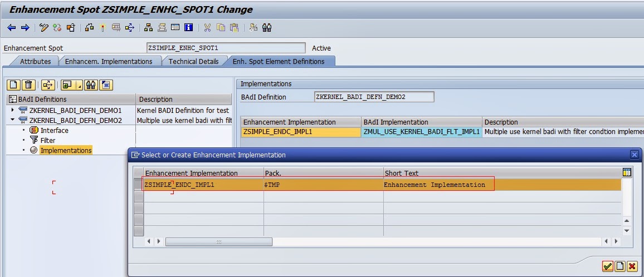The image size is (644, 277).
Task: Click the BAdI Definitions column header
Action: point(71,100)
